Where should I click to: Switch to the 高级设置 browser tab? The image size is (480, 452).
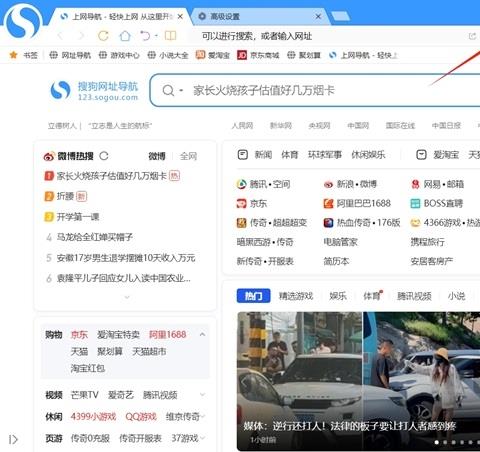tap(258, 16)
